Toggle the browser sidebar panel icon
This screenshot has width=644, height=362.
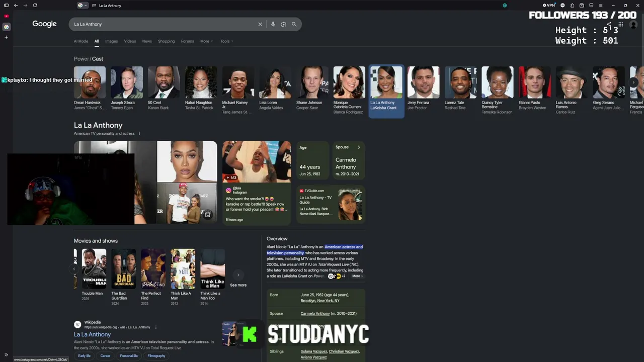click(x=6, y=6)
